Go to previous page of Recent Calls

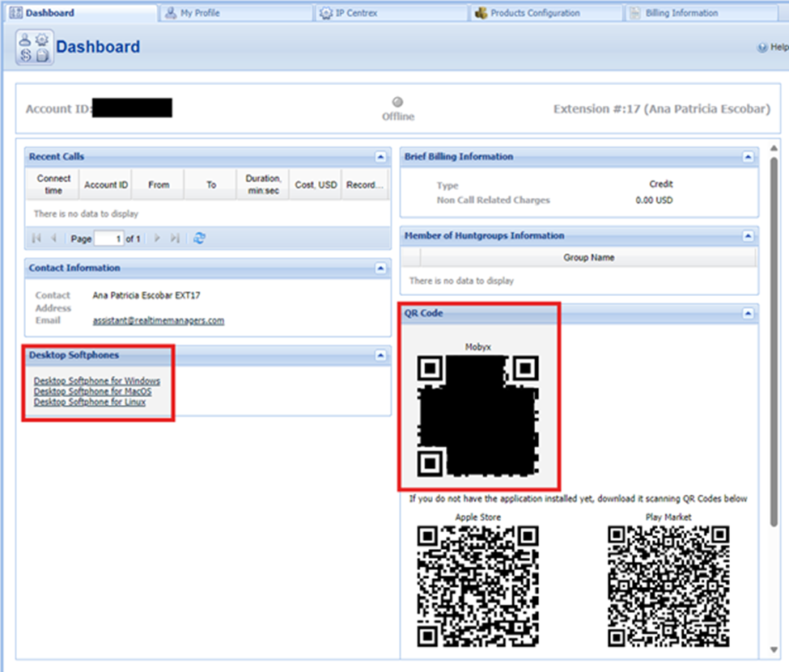(x=53, y=239)
